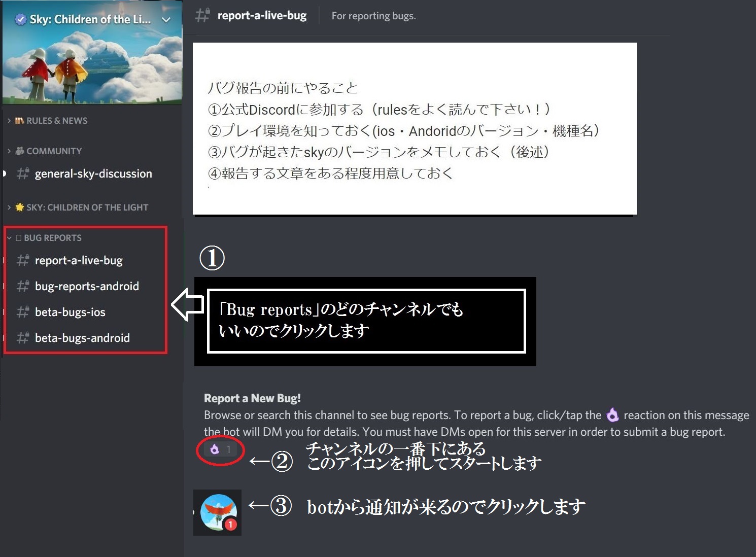
Task: Click the people icon beside COMMUNITY
Action: click(x=20, y=151)
